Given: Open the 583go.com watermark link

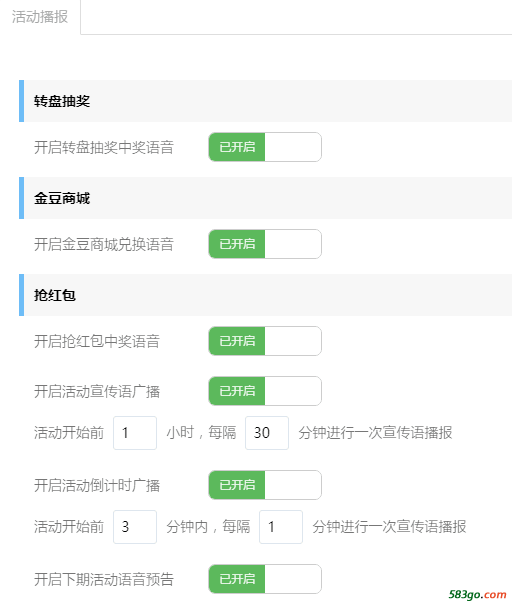Looking at the screenshot, I should pos(477,594).
